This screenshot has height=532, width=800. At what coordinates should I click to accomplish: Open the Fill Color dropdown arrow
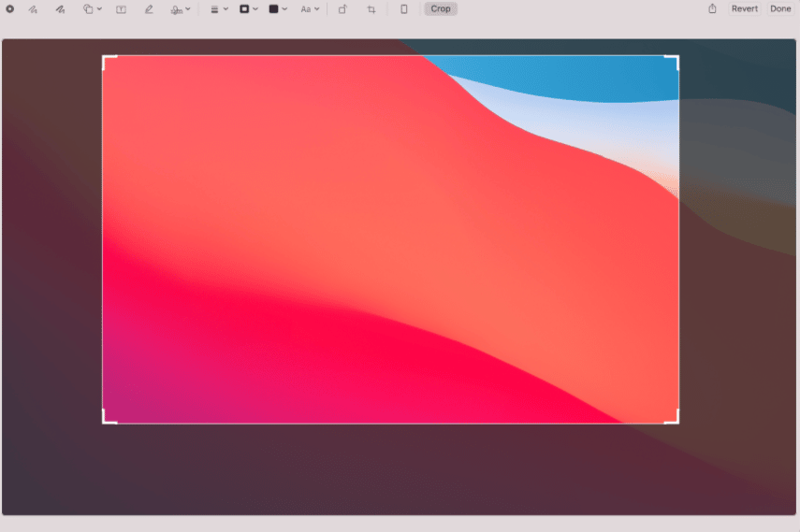[x=284, y=9]
